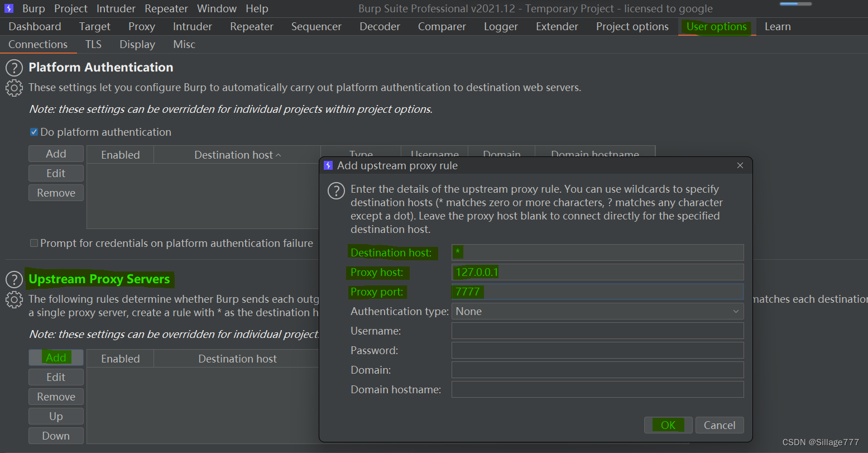Click the Domain hostname column header
The width and height of the screenshot is (868, 453).
[x=595, y=152]
